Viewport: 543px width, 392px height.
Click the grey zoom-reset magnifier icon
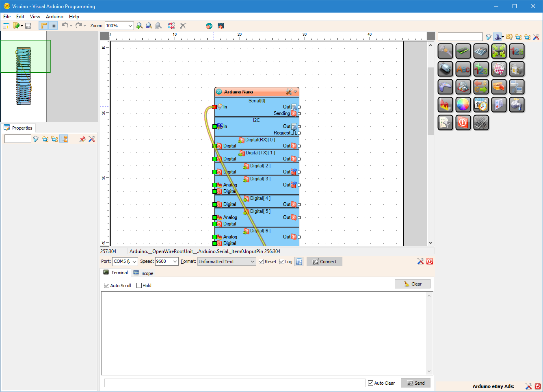click(158, 26)
